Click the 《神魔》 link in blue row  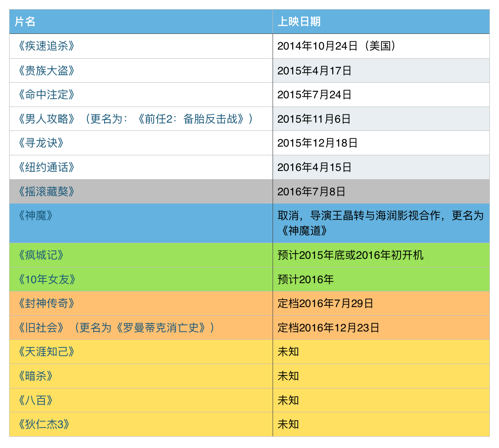(36, 216)
